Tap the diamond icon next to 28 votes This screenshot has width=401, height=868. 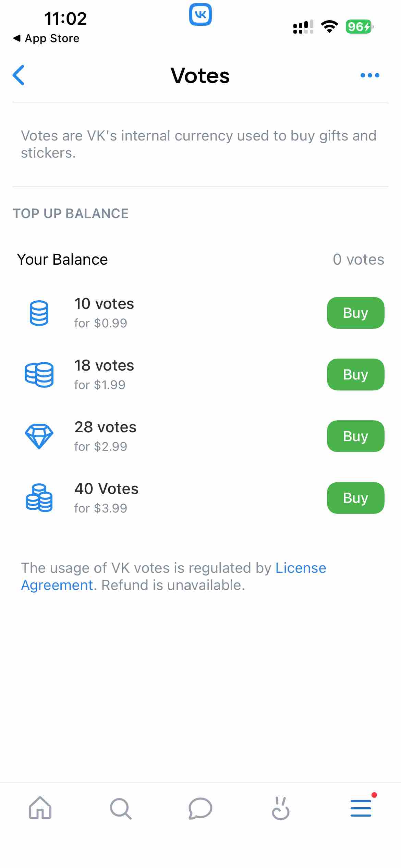(x=39, y=436)
